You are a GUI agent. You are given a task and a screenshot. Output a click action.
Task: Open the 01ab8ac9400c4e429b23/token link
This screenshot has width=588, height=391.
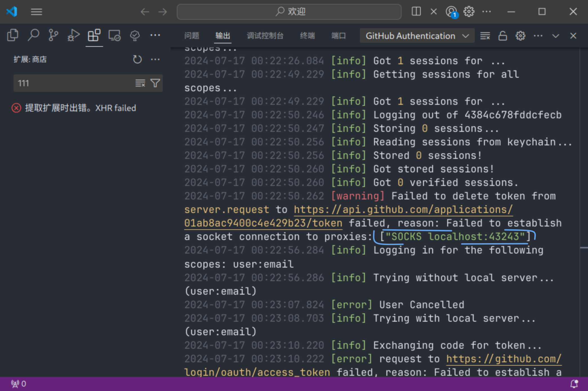pyautogui.click(x=263, y=223)
